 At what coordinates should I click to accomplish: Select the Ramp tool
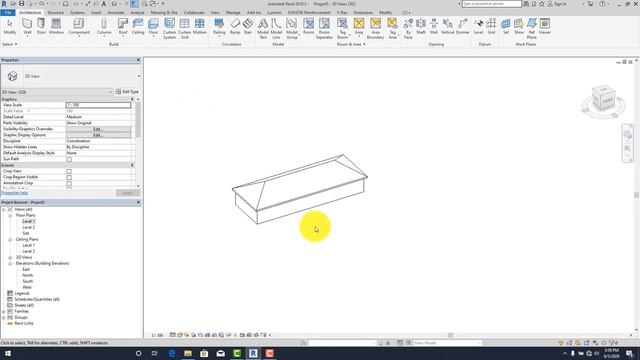pos(235,27)
